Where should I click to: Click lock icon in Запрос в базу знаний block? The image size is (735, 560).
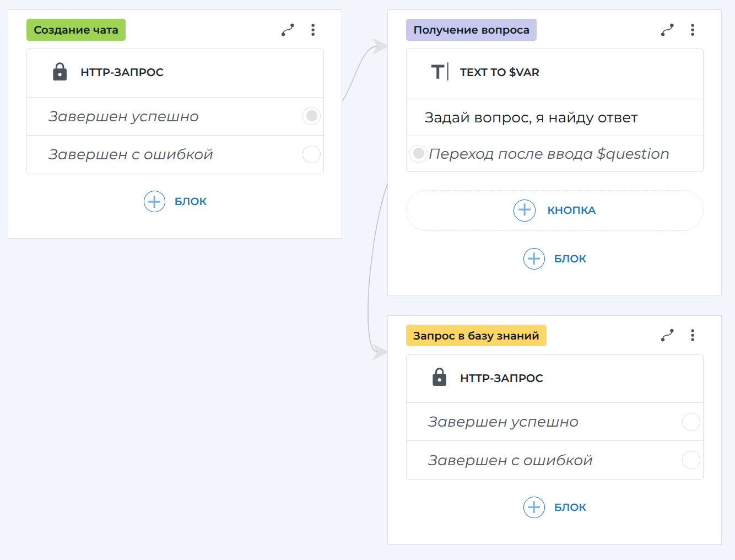pos(439,378)
